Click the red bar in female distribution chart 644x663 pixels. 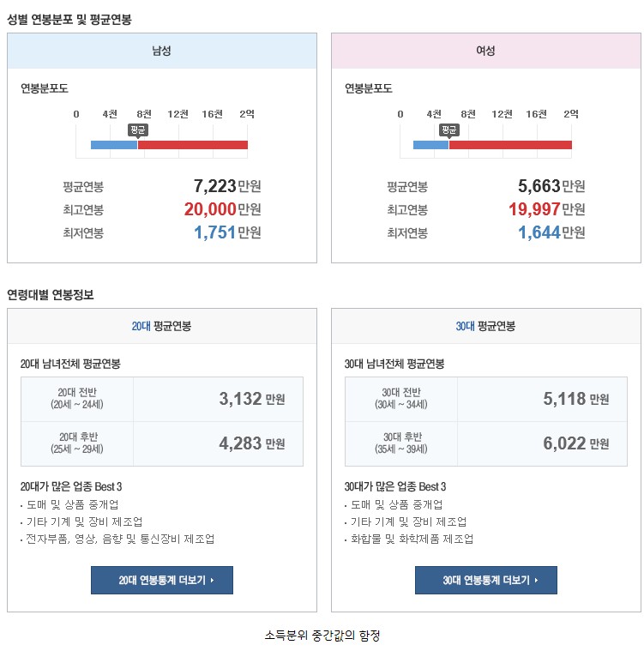click(x=510, y=145)
